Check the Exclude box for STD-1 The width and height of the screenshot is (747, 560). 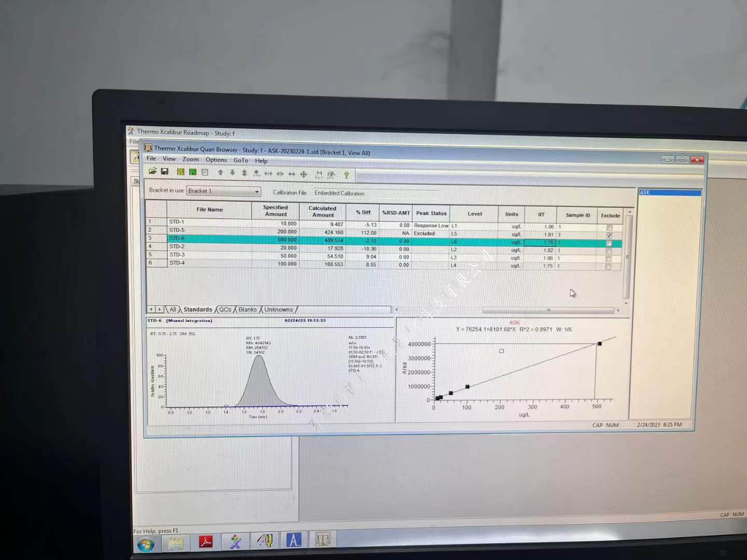pos(609,228)
